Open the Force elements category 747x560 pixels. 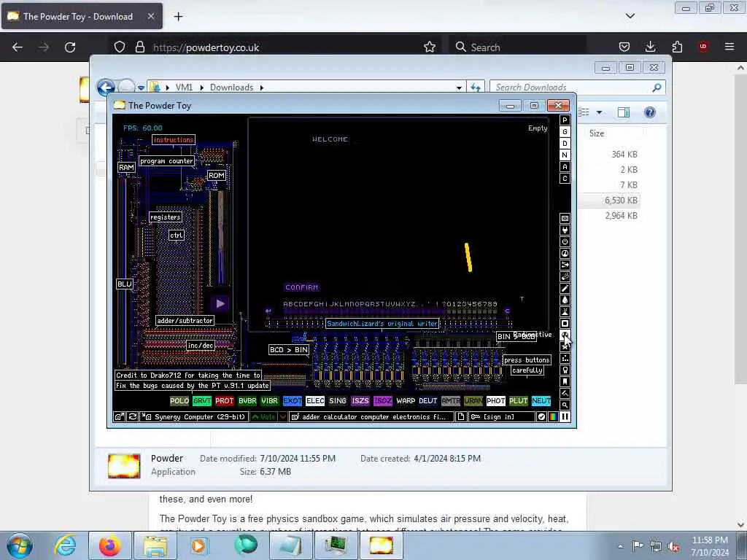(565, 265)
